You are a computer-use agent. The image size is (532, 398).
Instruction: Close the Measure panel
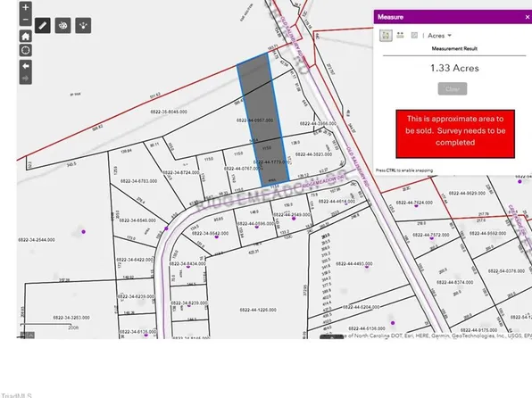[x=528, y=17]
